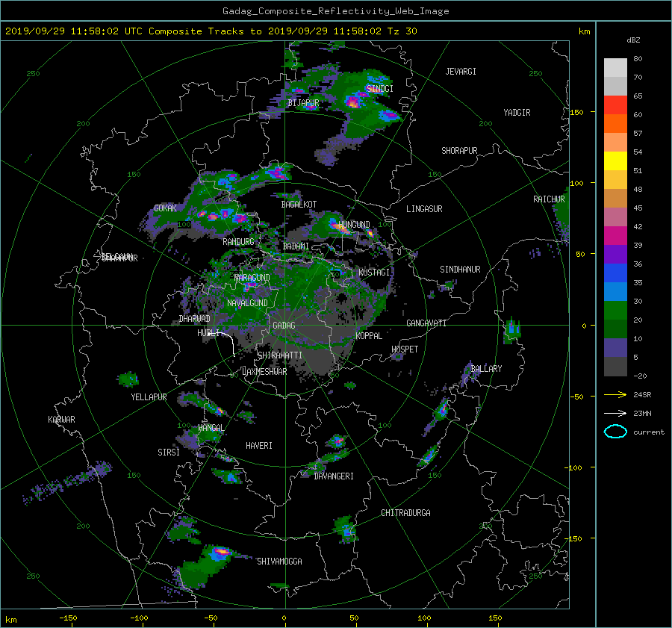Click the BALLARY town label

(486, 369)
